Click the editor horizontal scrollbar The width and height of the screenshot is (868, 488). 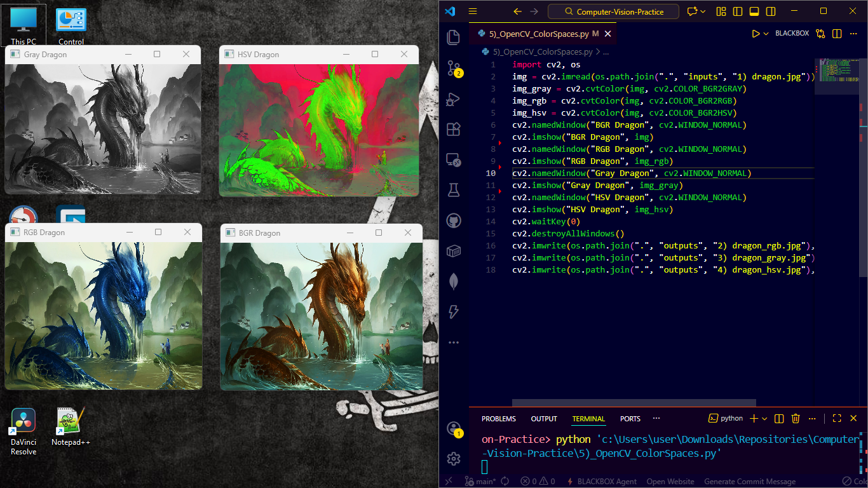[634, 402]
